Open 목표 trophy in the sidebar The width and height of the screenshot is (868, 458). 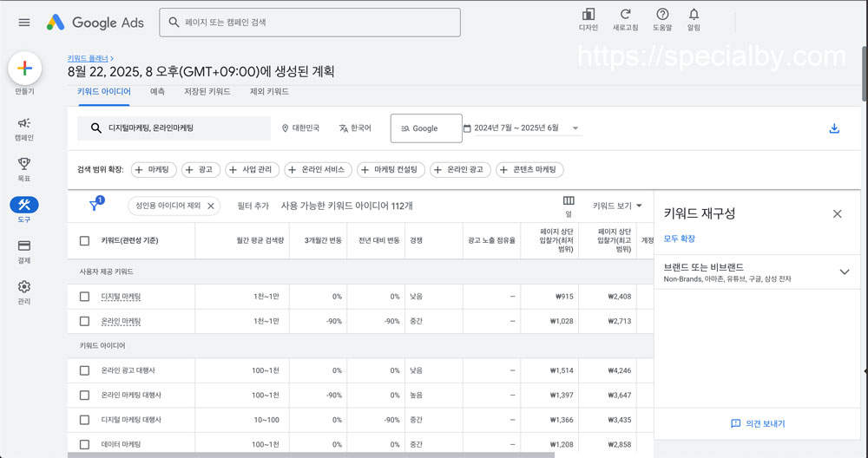[x=23, y=170]
